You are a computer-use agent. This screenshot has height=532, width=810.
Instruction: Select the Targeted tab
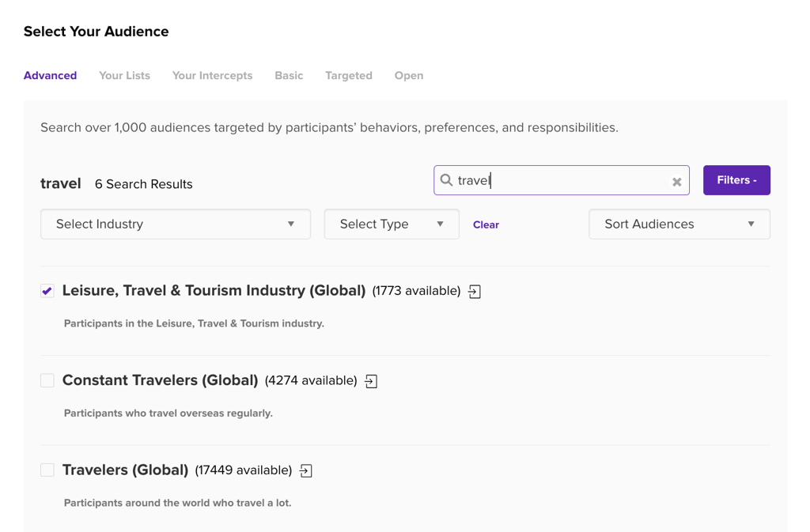(348, 76)
